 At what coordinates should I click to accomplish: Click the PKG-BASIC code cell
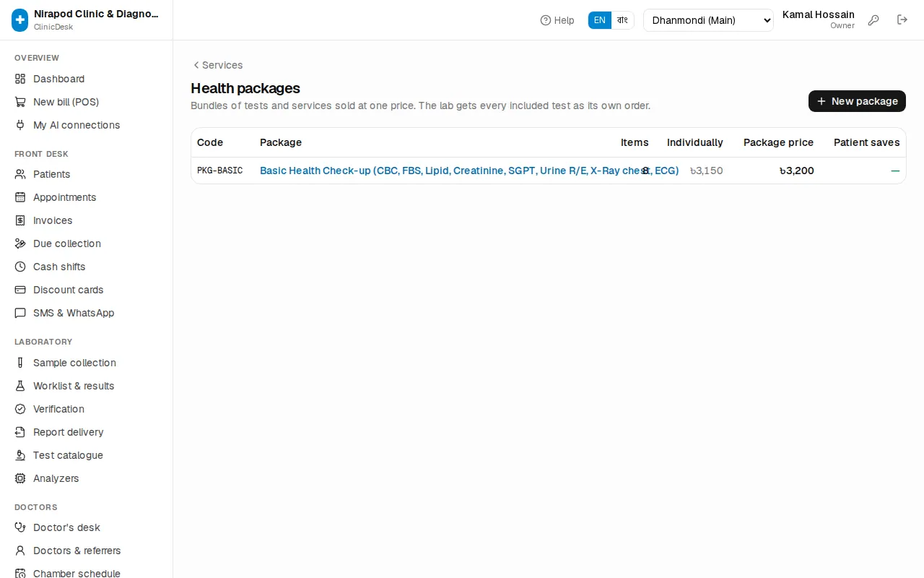219,171
